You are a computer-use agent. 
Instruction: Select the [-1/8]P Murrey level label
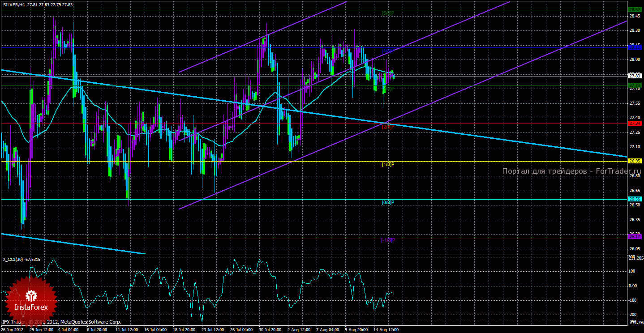[388, 240]
